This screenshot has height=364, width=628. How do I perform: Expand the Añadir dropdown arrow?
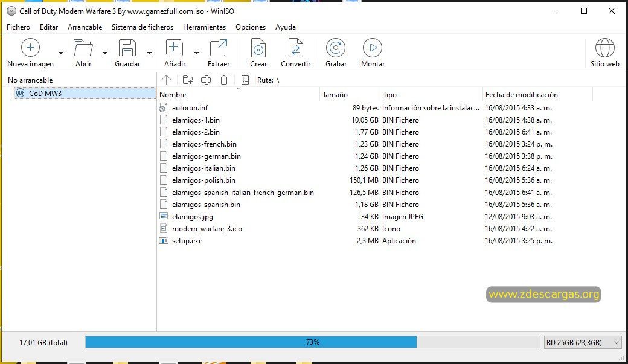(197, 53)
